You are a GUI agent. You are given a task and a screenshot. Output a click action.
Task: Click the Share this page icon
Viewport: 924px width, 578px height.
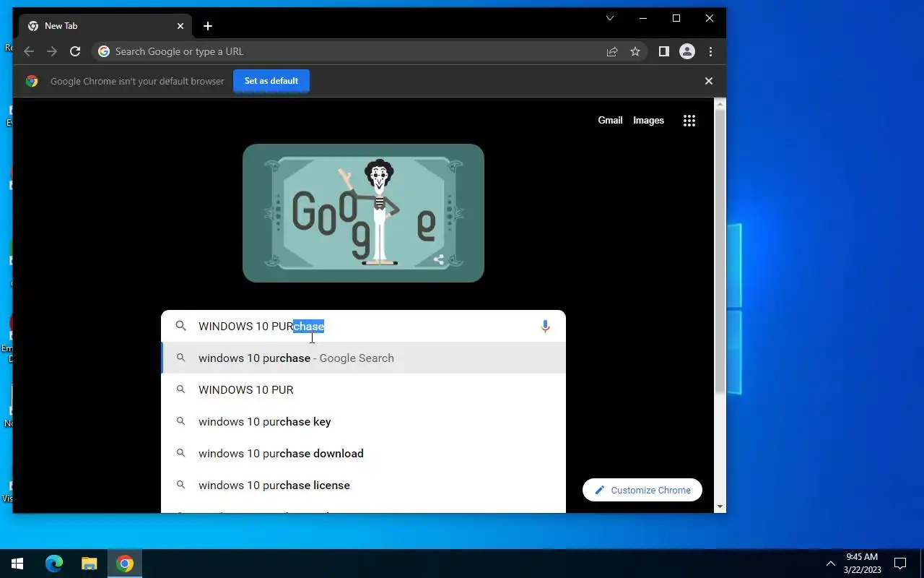[612, 51]
